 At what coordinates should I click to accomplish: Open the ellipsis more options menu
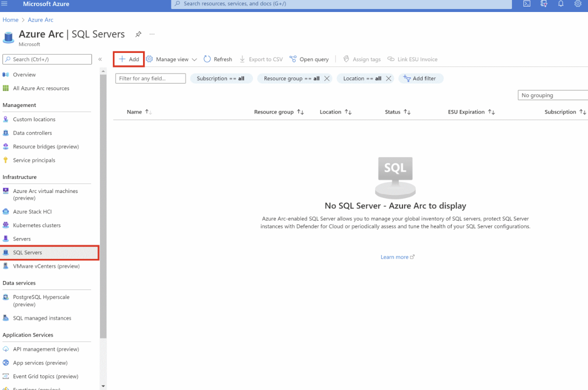tap(152, 34)
